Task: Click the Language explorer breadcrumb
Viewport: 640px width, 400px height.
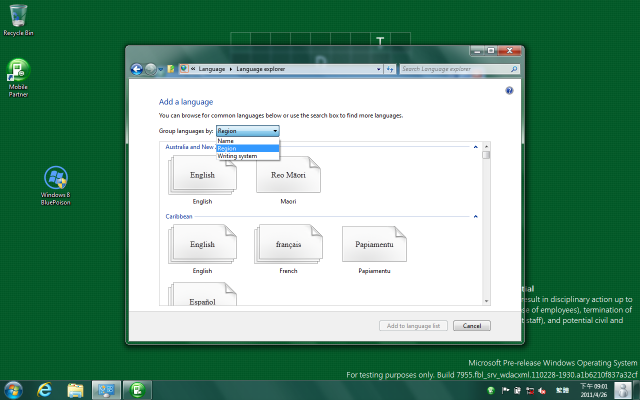Action: pyautogui.click(x=260, y=69)
